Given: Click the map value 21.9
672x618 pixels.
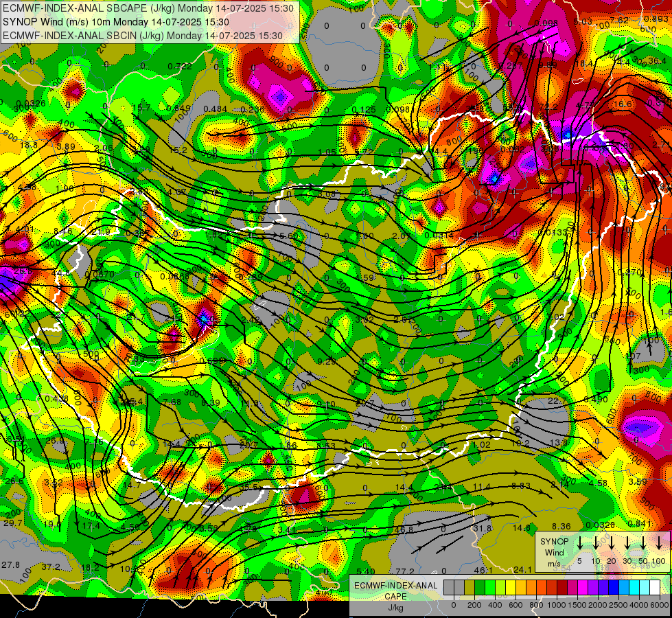Looking at the screenshot, I should [x=101, y=231].
